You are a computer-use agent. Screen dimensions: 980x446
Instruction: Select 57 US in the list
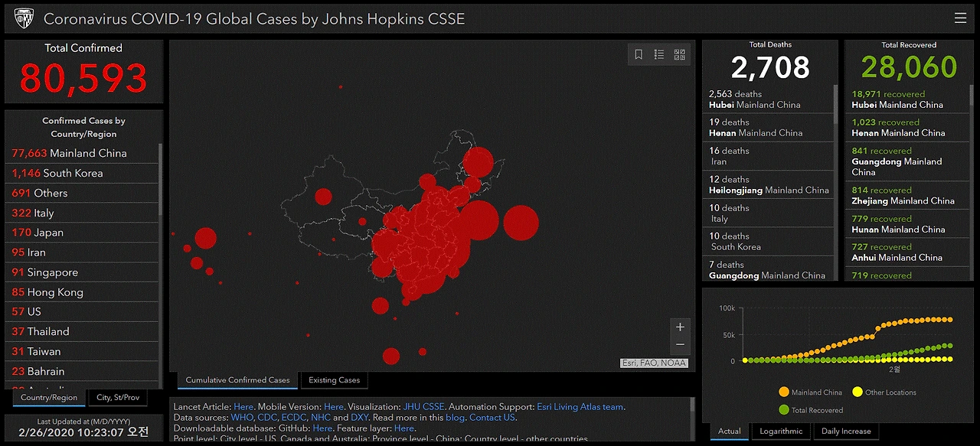[82, 311]
